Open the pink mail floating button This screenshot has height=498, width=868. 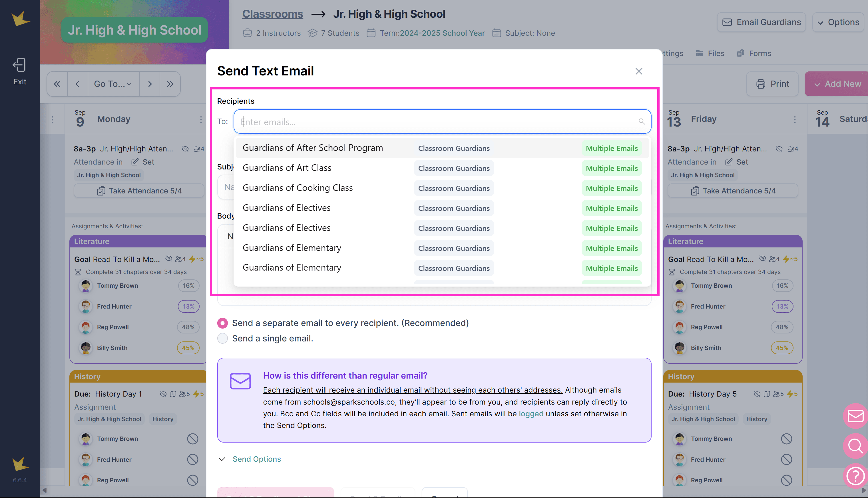pyautogui.click(x=855, y=416)
